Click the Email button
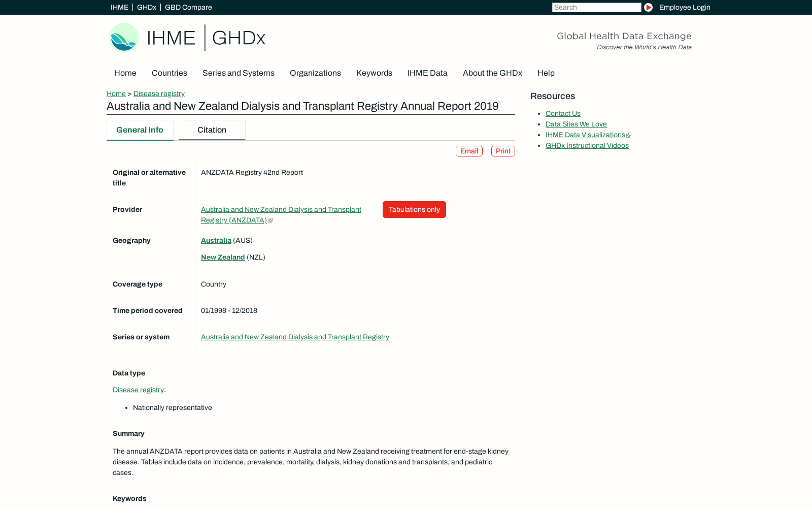The width and height of the screenshot is (812, 508). pos(469,151)
